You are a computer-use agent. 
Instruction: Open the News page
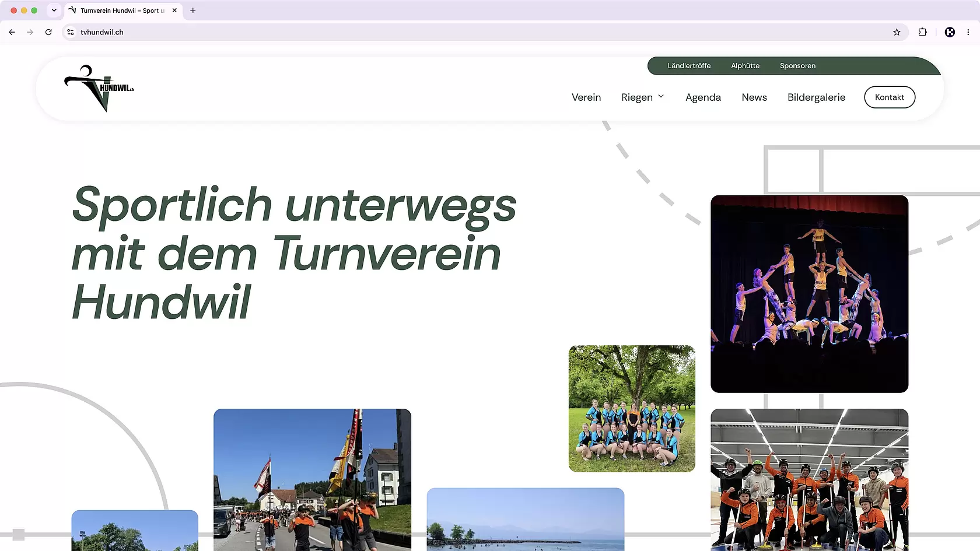pos(754,97)
